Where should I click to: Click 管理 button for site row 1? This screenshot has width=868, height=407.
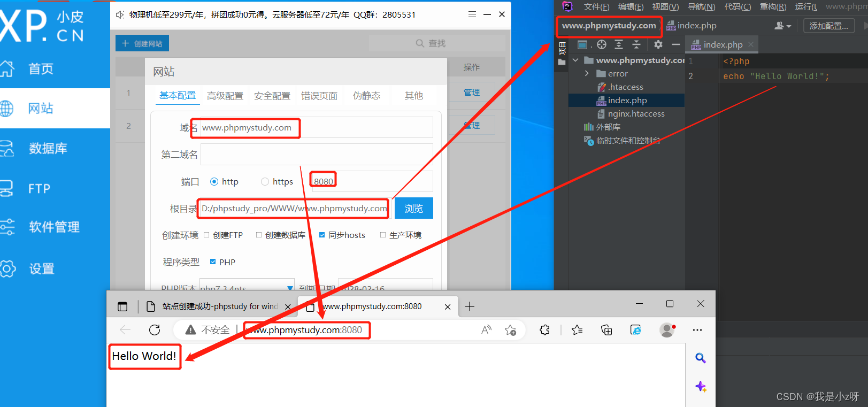(x=471, y=93)
